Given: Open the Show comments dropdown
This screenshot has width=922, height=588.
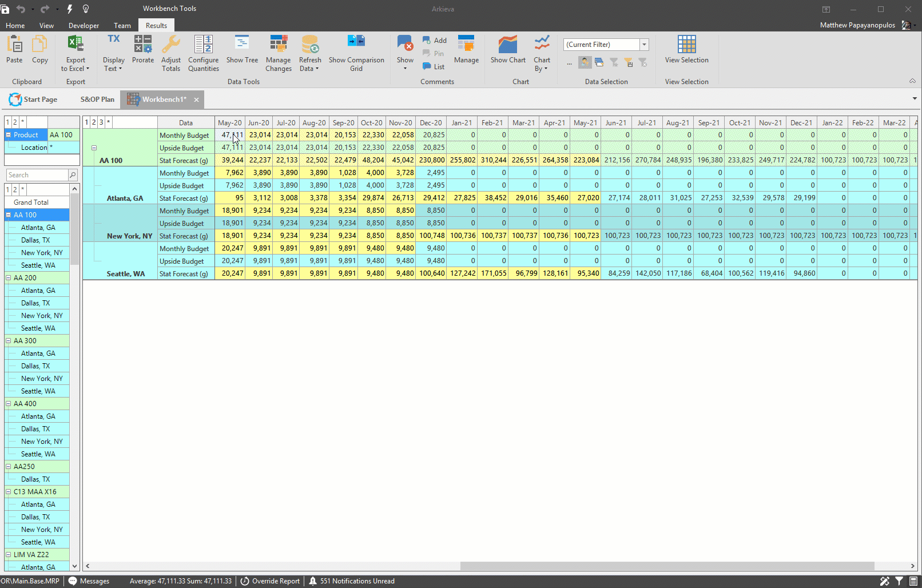Looking at the screenshot, I should 405,53.
